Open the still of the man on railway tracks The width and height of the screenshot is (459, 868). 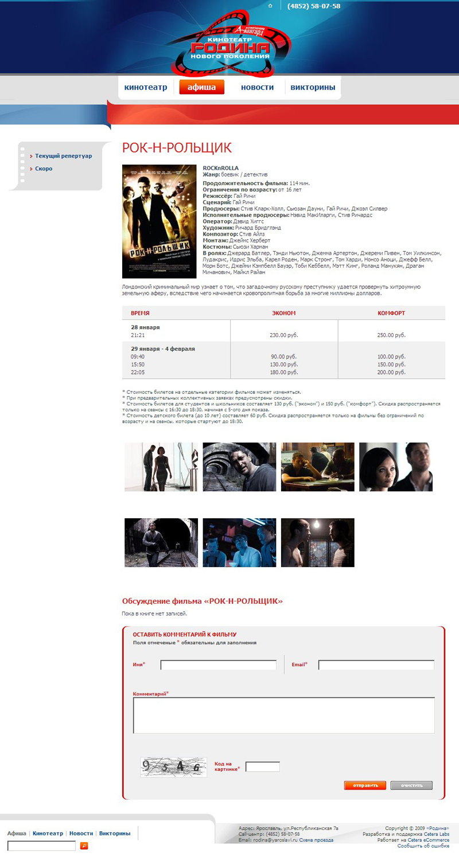tap(161, 542)
